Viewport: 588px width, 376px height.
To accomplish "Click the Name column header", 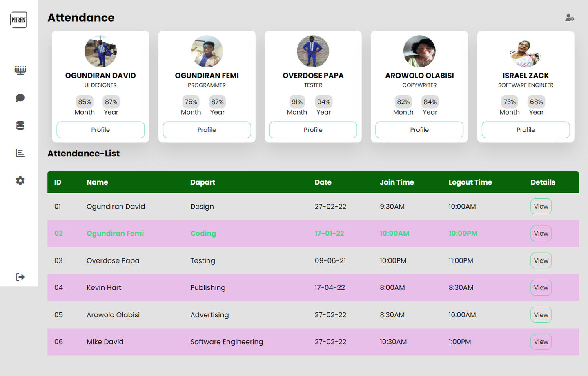I will pos(97,182).
